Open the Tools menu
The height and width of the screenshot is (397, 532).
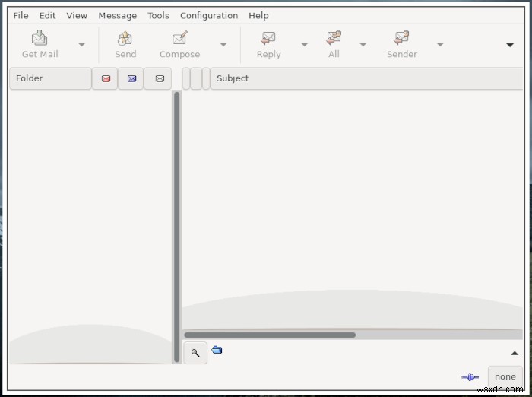158,16
